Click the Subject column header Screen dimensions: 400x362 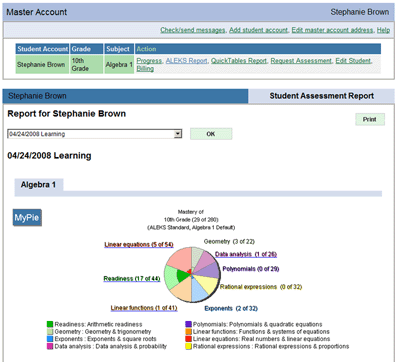[x=119, y=49]
